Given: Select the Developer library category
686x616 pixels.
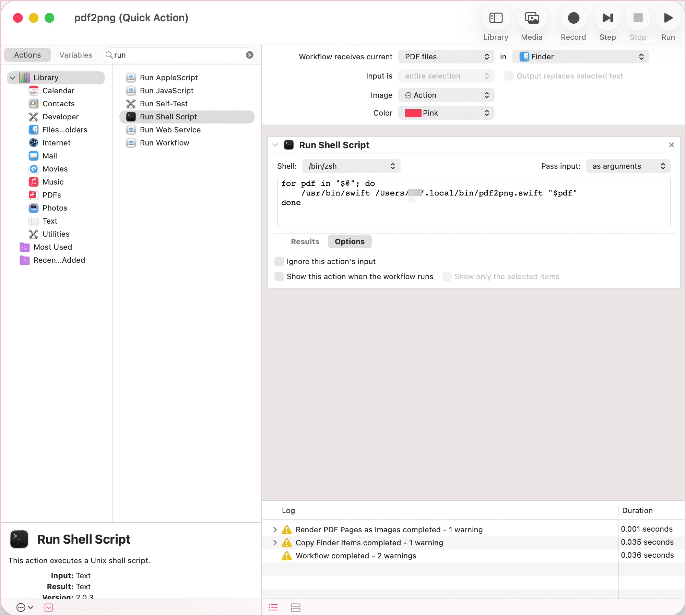Looking at the screenshot, I should 60,117.
